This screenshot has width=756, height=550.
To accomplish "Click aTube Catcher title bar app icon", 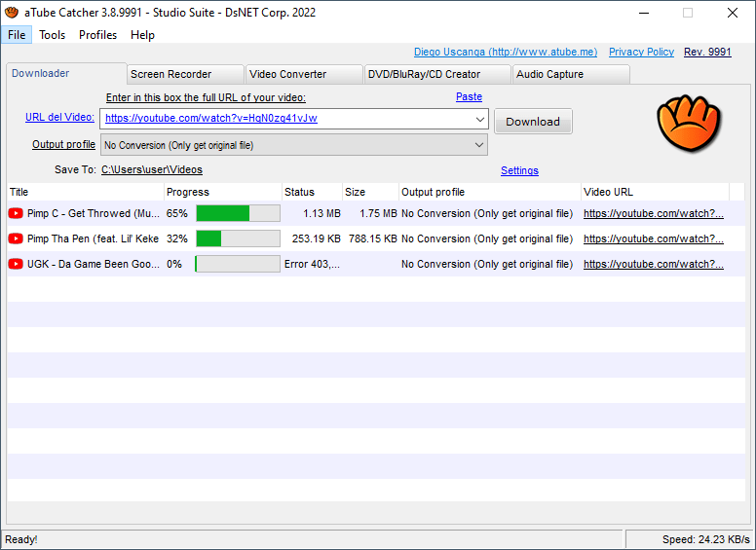I will point(12,13).
